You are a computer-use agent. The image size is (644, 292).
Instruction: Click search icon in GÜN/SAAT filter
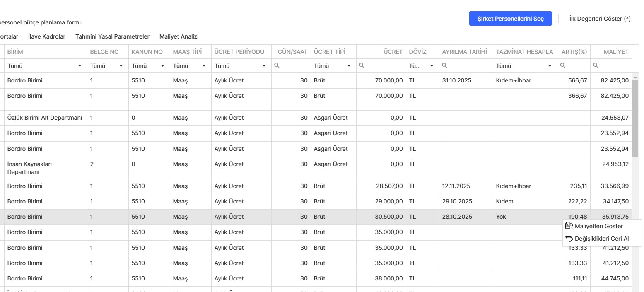[277, 65]
